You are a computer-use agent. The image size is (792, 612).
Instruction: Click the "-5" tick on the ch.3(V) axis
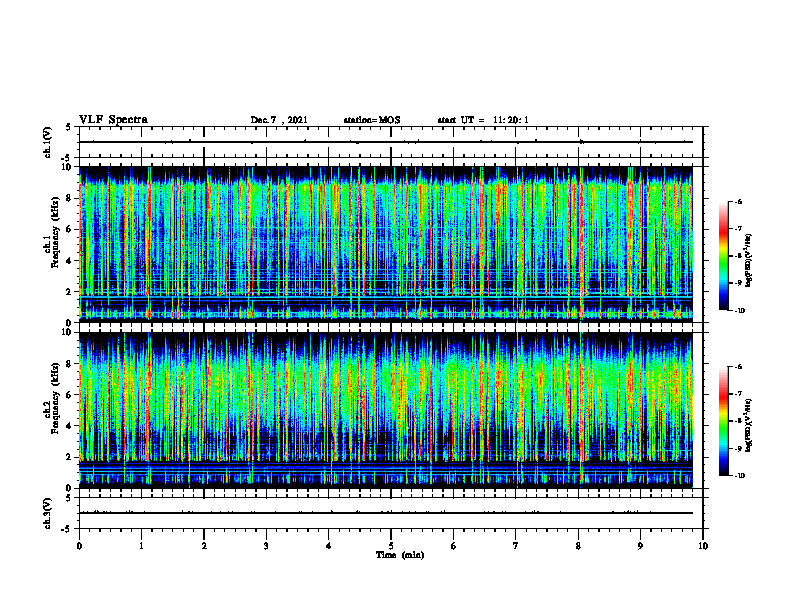[67, 529]
